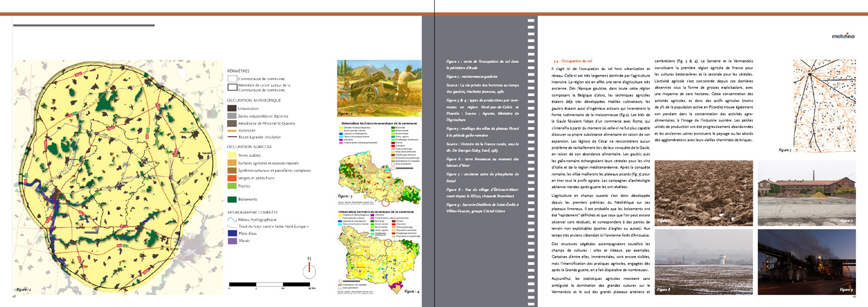Click the '3.4 - Occupation du sol' heading
Screen dimensions: 868x307
pos(573,61)
